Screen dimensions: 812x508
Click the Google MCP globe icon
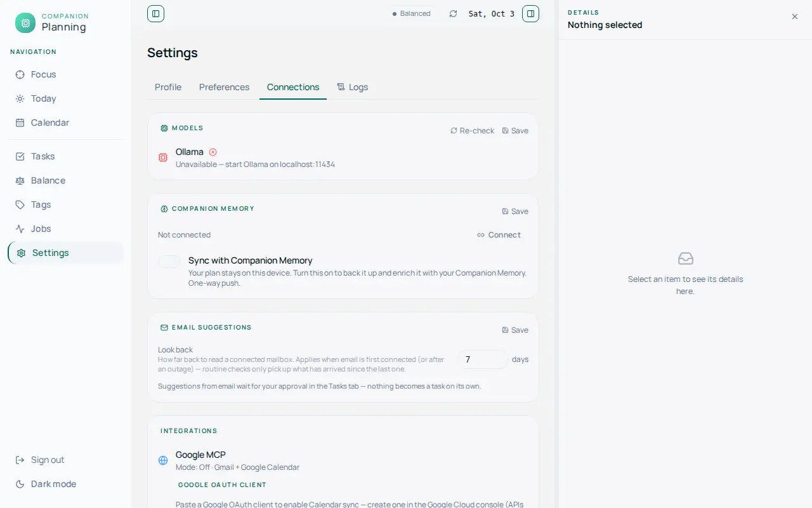coord(163,460)
